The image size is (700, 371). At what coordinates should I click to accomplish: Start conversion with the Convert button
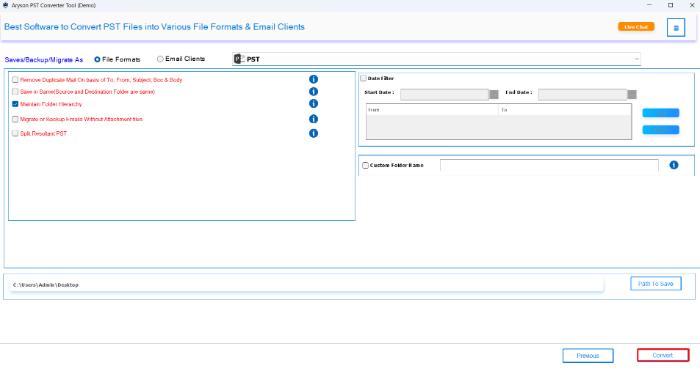point(663,355)
